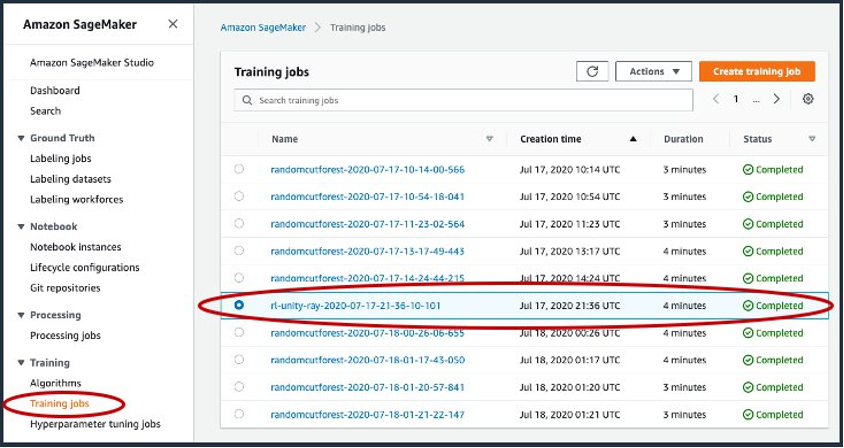Go to next page of jobs
The height and width of the screenshot is (448, 844).
tap(776, 99)
